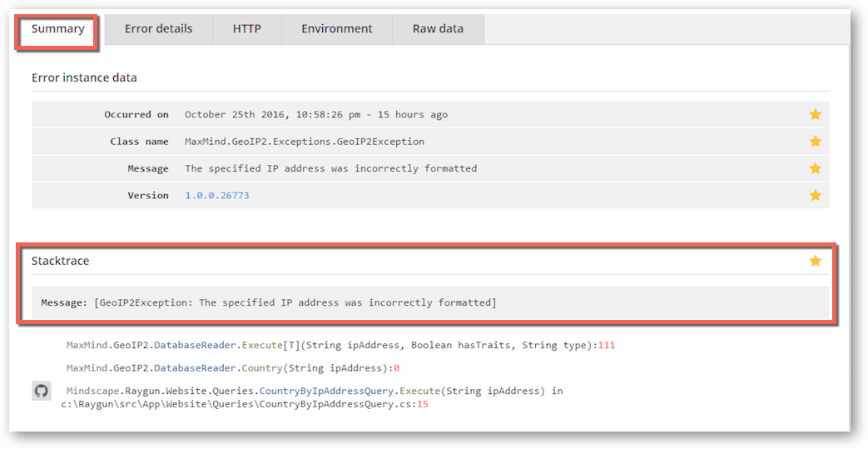Viewport: 868px width, 449px height.
Task: Select the CountryByIpAddressQuery.cs file path line
Action: pyautogui.click(x=245, y=405)
